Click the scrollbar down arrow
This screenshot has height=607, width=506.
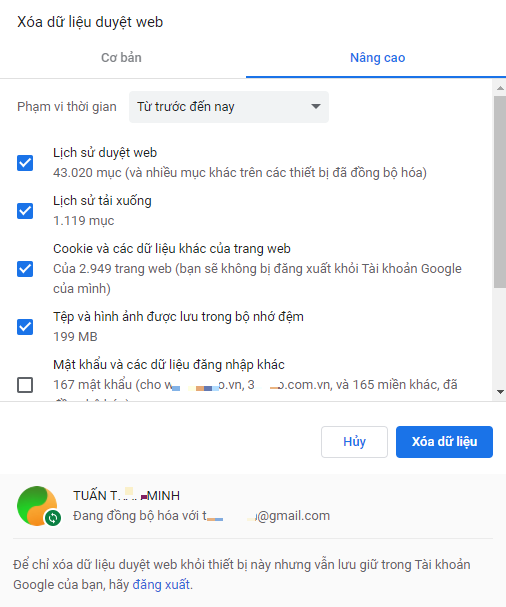click(500, 392)
